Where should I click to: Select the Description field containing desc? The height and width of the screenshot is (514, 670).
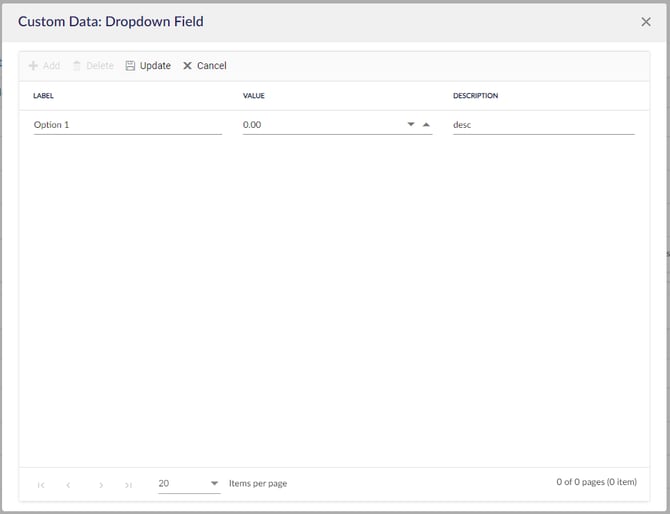click(x=543, y=125)
